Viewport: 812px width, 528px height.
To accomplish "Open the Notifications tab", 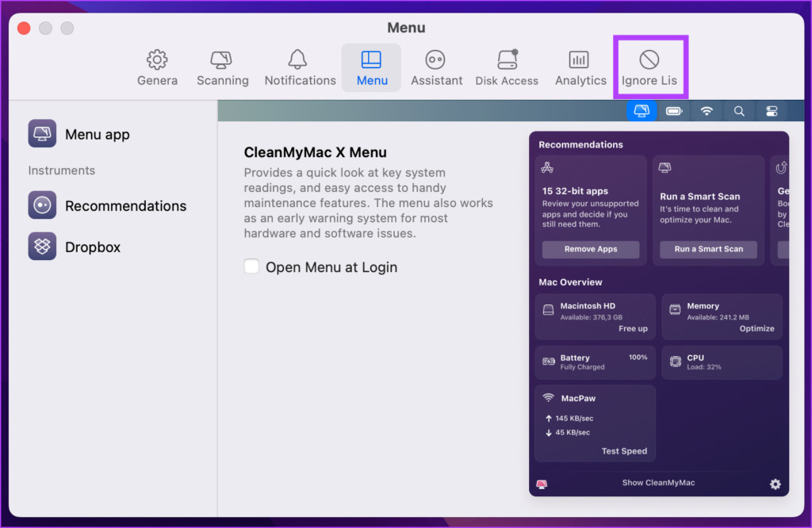I will [300, 68].
